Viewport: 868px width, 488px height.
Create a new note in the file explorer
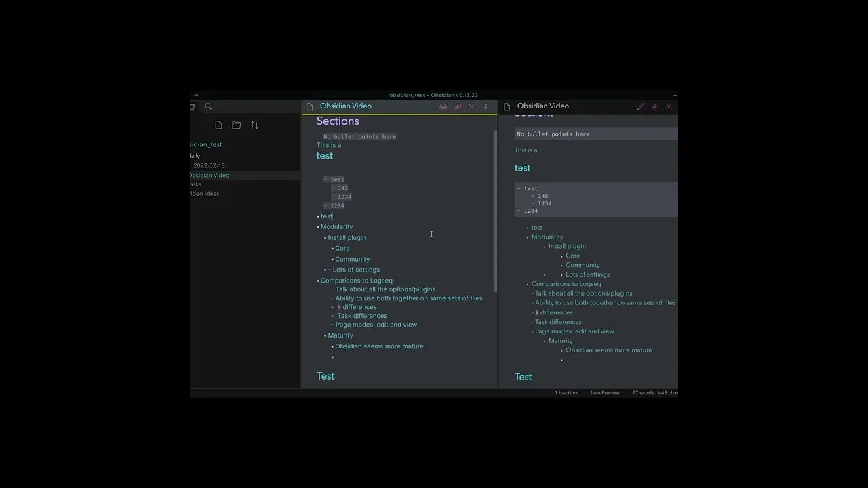point(218,125)
